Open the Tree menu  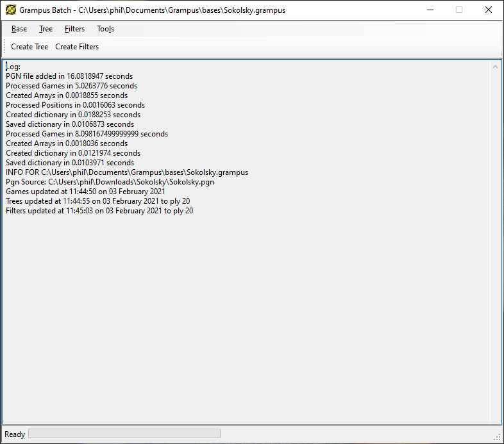(46, 29)
